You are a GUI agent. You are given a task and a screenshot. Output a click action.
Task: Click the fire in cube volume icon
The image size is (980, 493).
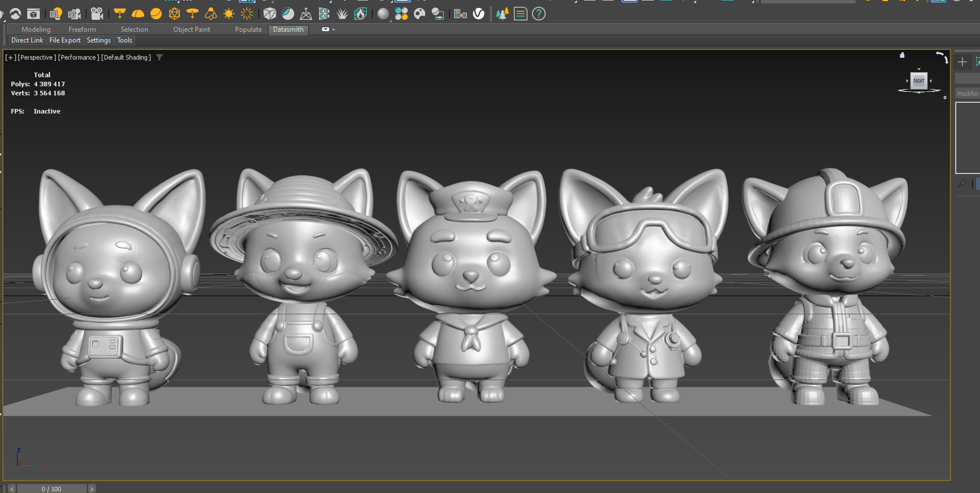tap(361, 14)
